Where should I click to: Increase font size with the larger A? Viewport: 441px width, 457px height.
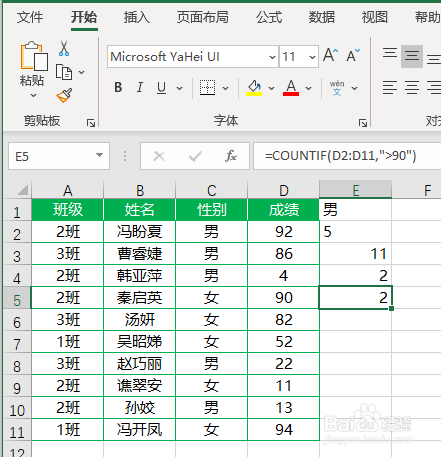click(331, 55)
